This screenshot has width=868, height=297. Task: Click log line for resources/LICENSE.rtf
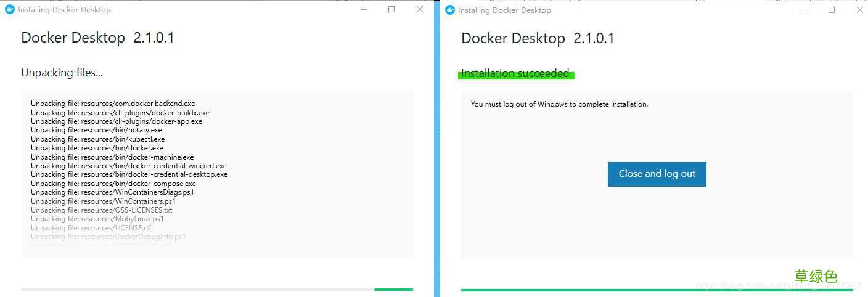(91, 228)
